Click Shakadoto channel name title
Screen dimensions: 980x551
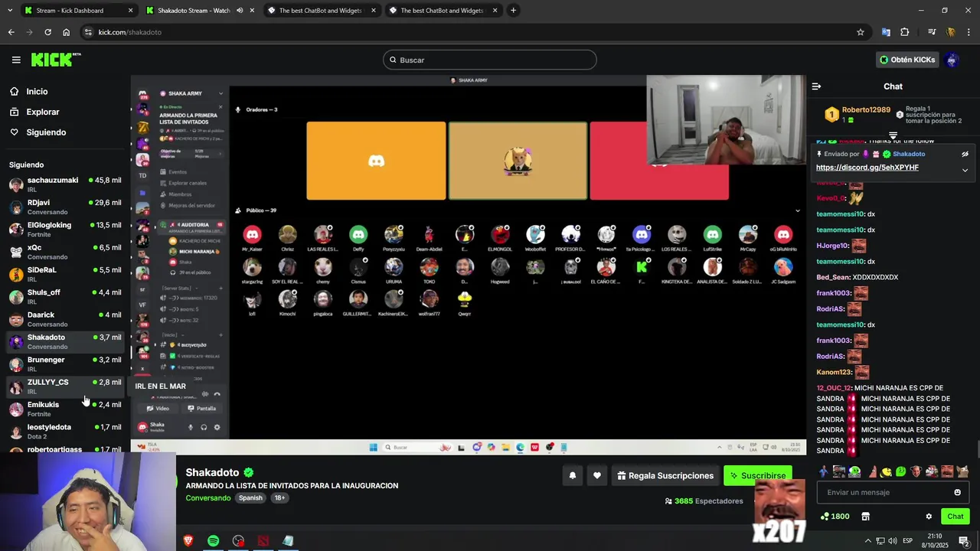pyautogui.click(x=212, y=473)
